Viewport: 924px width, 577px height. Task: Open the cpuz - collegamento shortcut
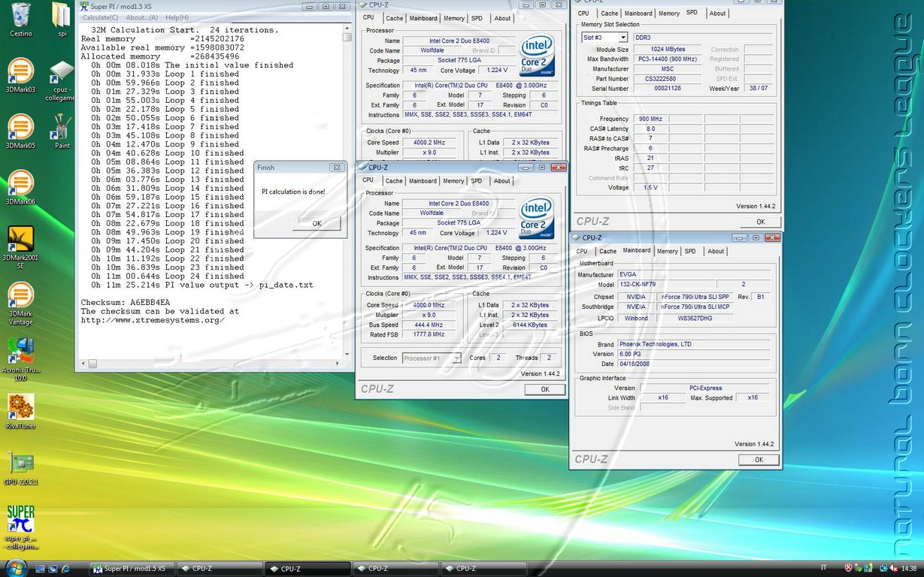point(62,80)
